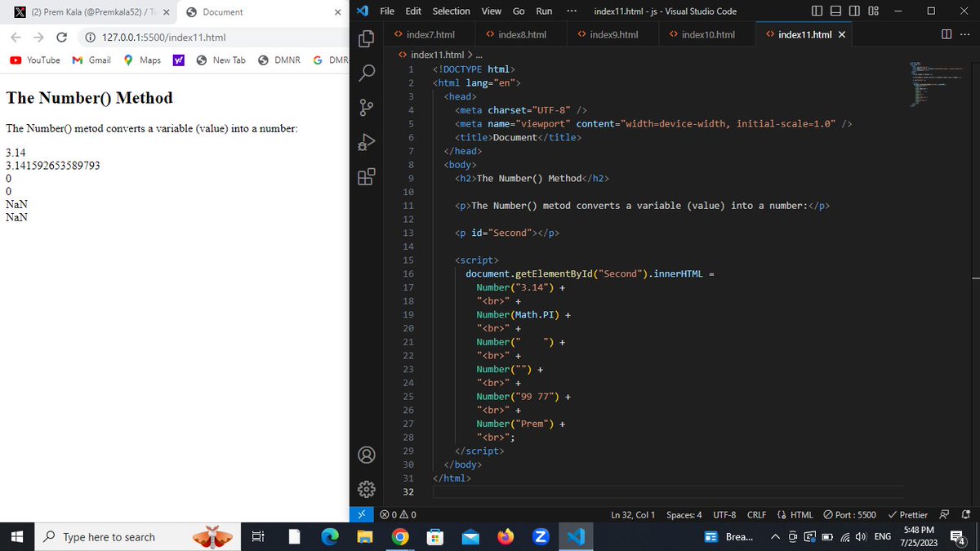
Task: Open the Gmail bookmark
Action: click(x=91, y=60)
